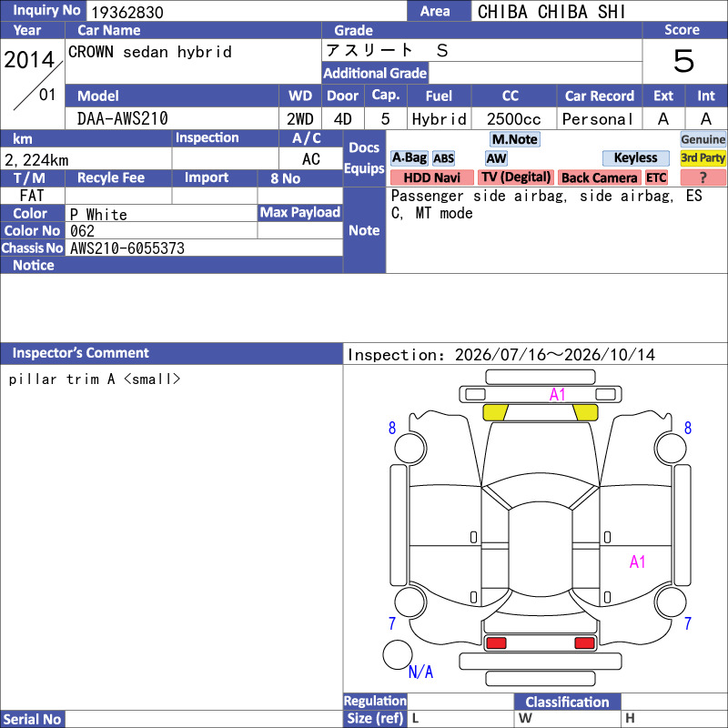Click the ETC red badge
This screenshot has width=728, height=728.
coord(656,177)
